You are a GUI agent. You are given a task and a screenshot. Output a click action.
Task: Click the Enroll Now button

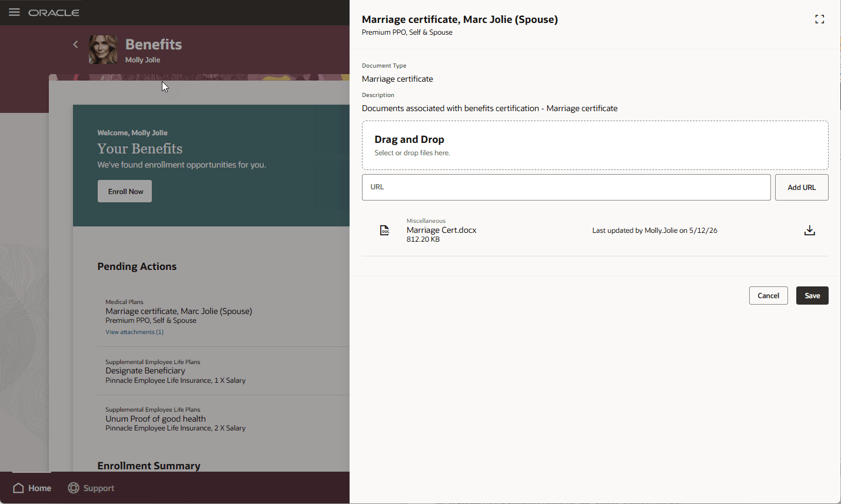click(125, 191)
